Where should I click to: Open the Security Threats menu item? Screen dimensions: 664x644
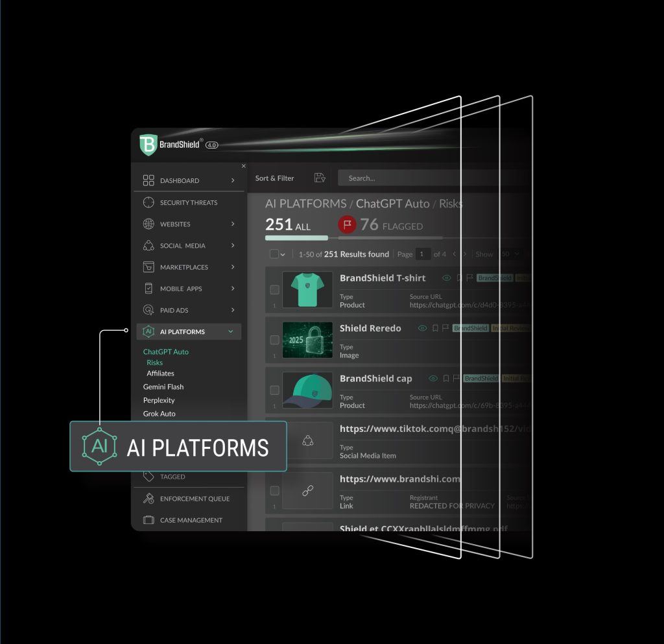[x=189, y=202]
